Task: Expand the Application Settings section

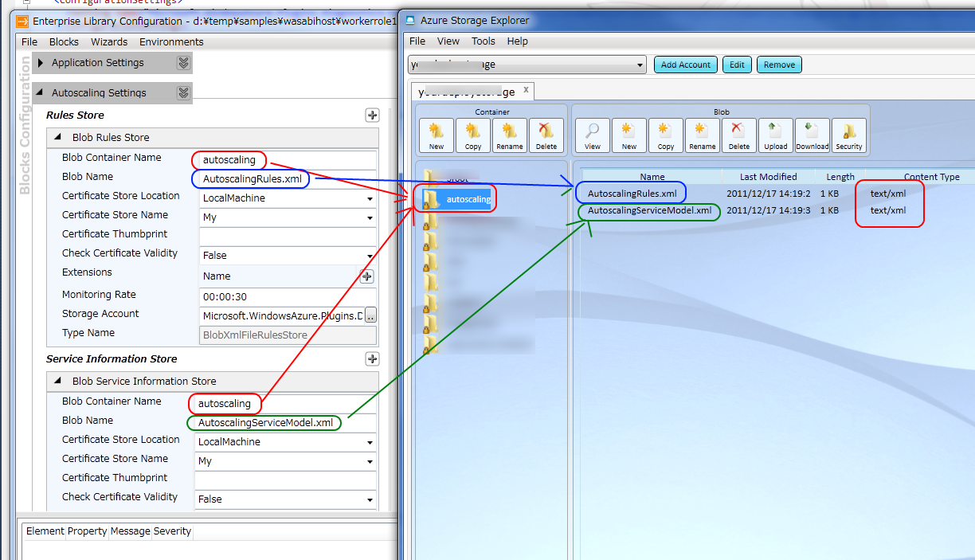Action: click(40, 63)
